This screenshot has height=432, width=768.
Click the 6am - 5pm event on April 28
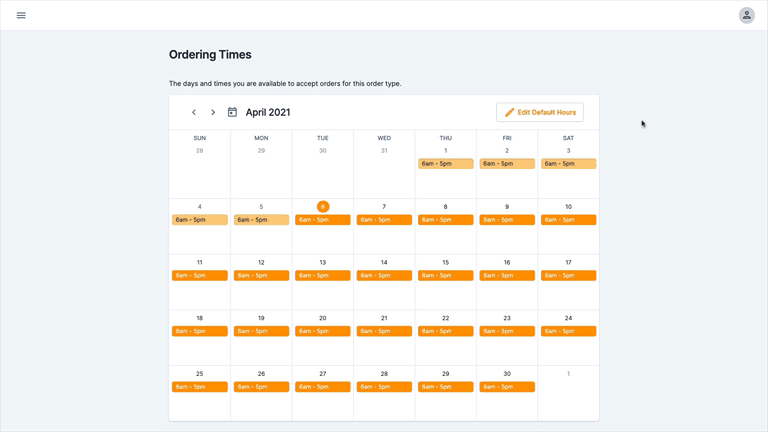[384, 387]
